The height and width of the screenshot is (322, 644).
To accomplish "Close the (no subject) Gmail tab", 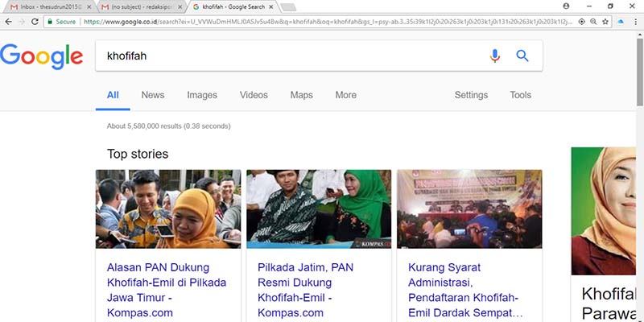I will click(180, 7).
